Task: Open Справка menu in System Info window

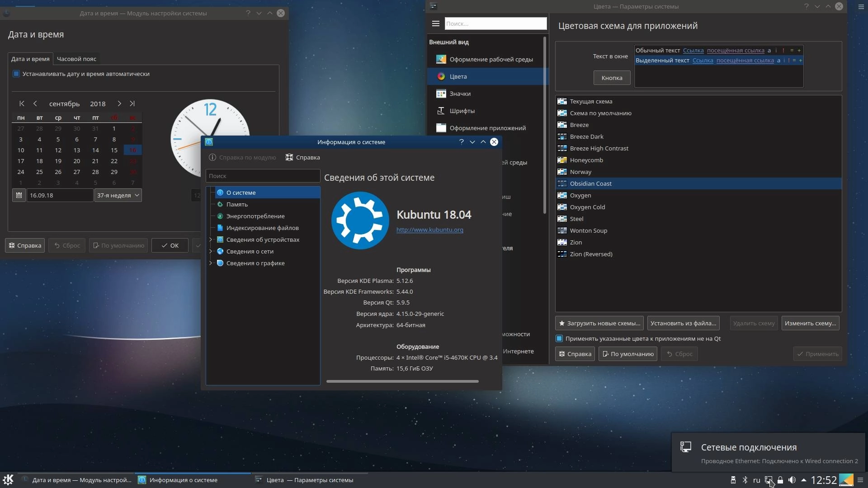Action: point(303,157)
